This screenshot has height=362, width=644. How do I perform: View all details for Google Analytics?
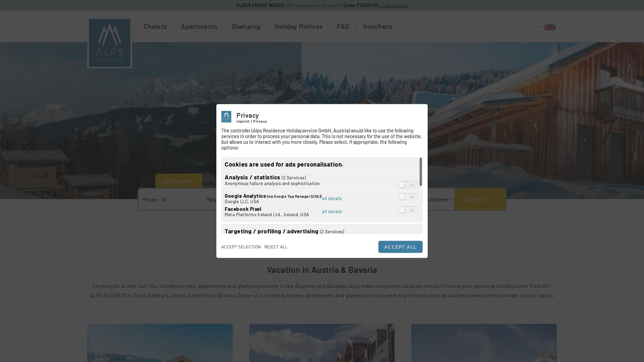click(332, 198)
